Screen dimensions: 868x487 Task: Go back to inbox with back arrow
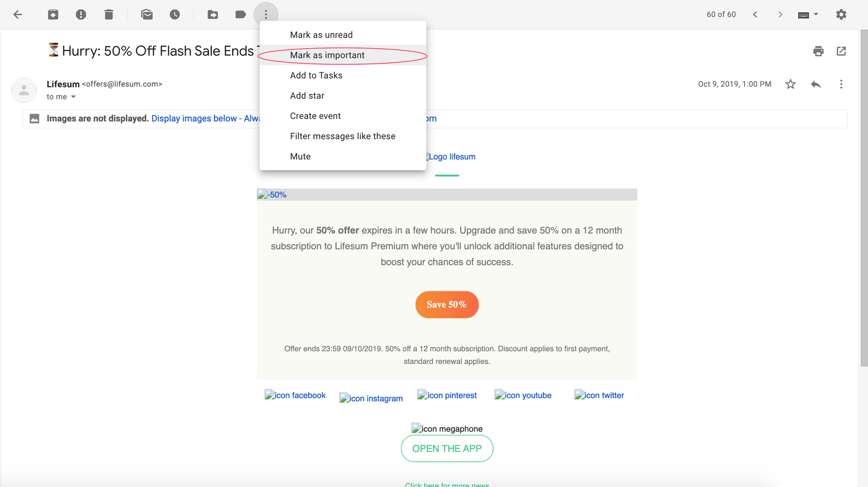18,15
